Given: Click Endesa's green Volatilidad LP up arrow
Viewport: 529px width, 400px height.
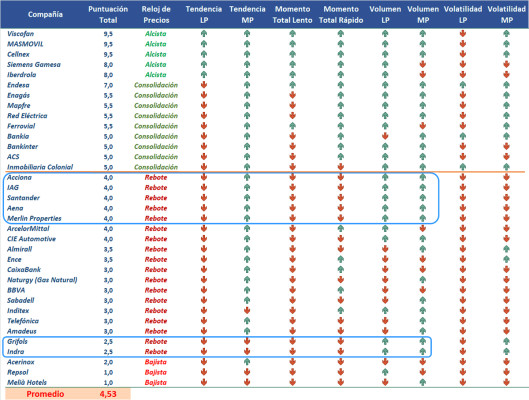Looking at the screenshot, I should click(x=463, y=85).
